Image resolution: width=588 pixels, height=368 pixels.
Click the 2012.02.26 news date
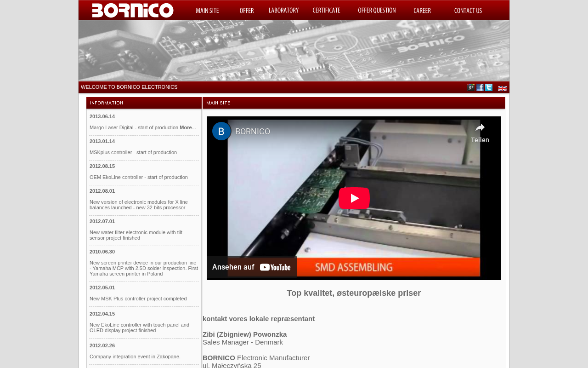click(x=102, y=345)
